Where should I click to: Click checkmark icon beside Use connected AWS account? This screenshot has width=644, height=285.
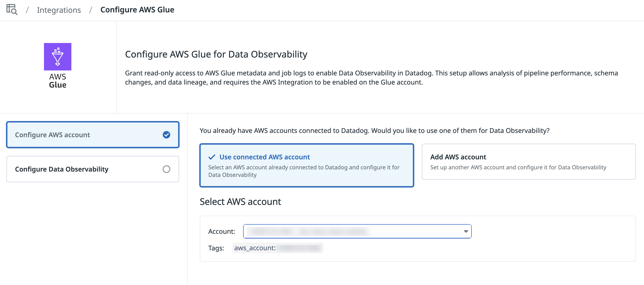point(212,157)
